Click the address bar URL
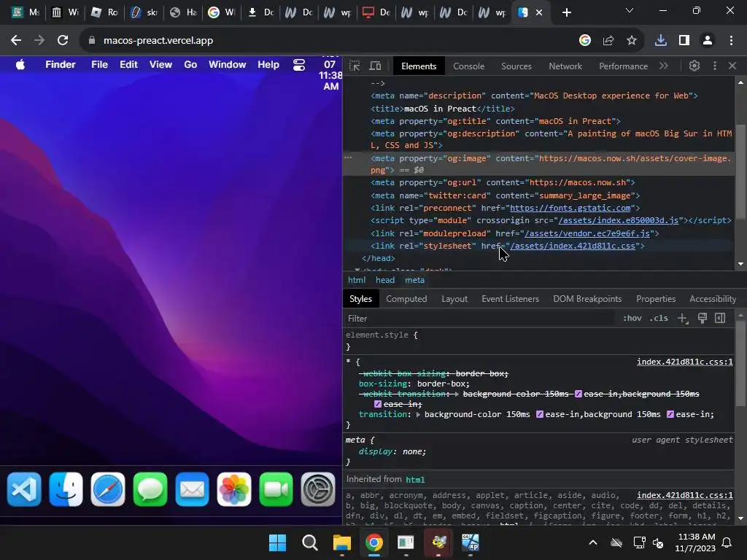 158,41
